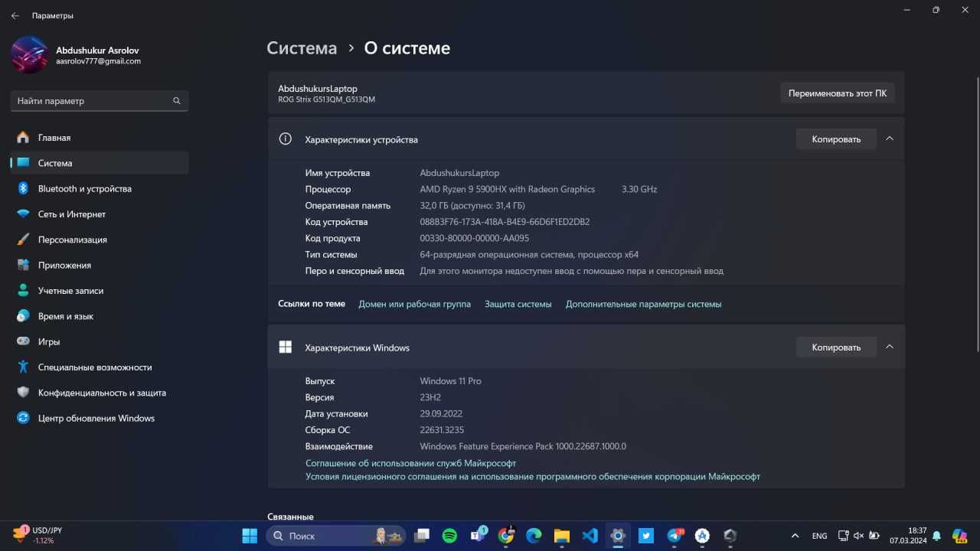Open Соглашение об использовании служб Майкрософт
Viewport: 980px width, 551px height.
pos(410,463)
